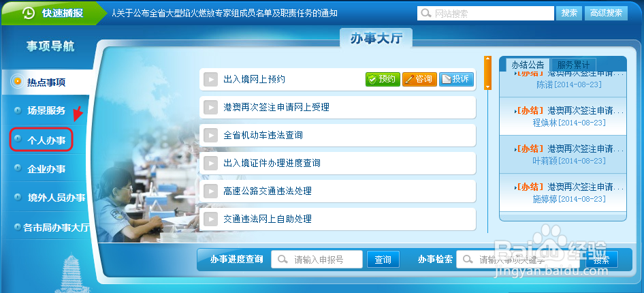
Task: Open 出入境证件办理进度查询 link
Action: [272, 163]
